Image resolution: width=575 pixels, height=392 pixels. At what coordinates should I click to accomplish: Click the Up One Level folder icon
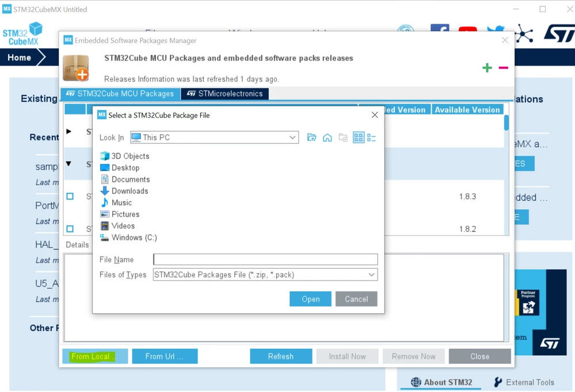point(311,138)
